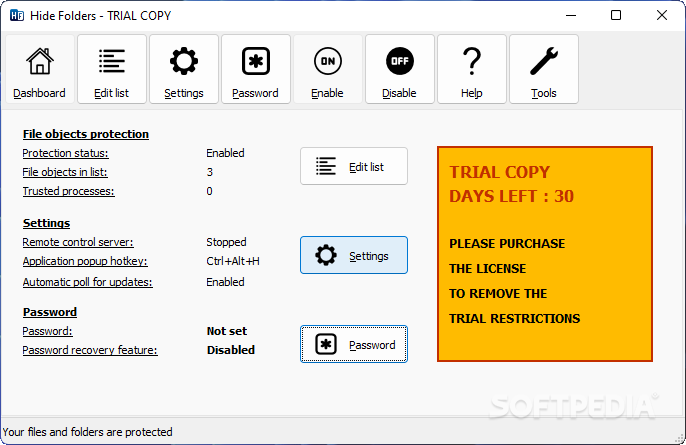Image resolution: width=686 pixels, height=445 pixels.
Task: Click the Automatic poll for updates link
Action: (x=88, y=282)
